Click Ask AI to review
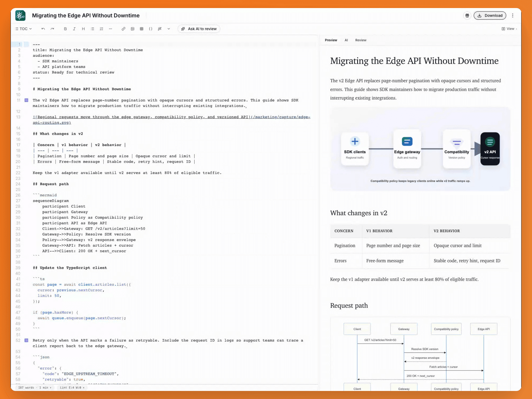This screenshot has width=532, height=399. click(199, 29)
